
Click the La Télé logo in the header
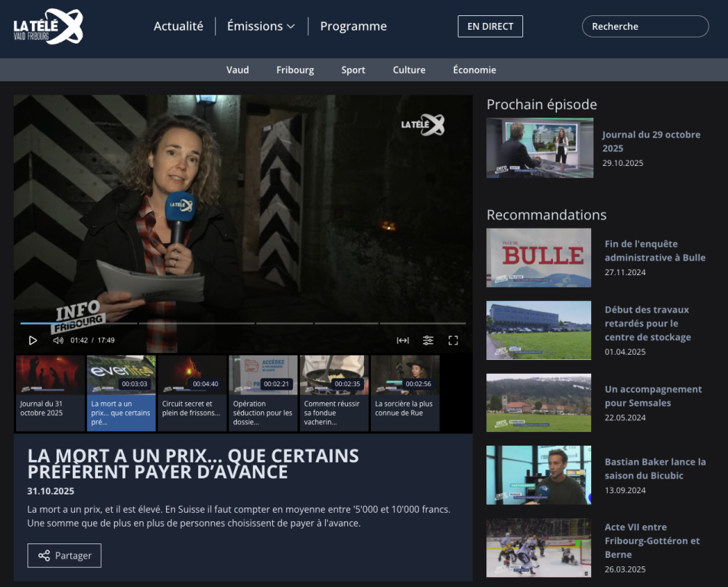[47, 26]
